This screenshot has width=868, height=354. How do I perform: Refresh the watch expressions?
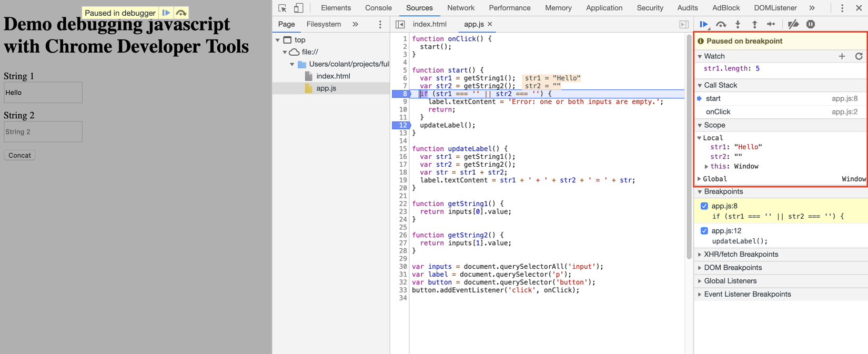coord(859,56)
